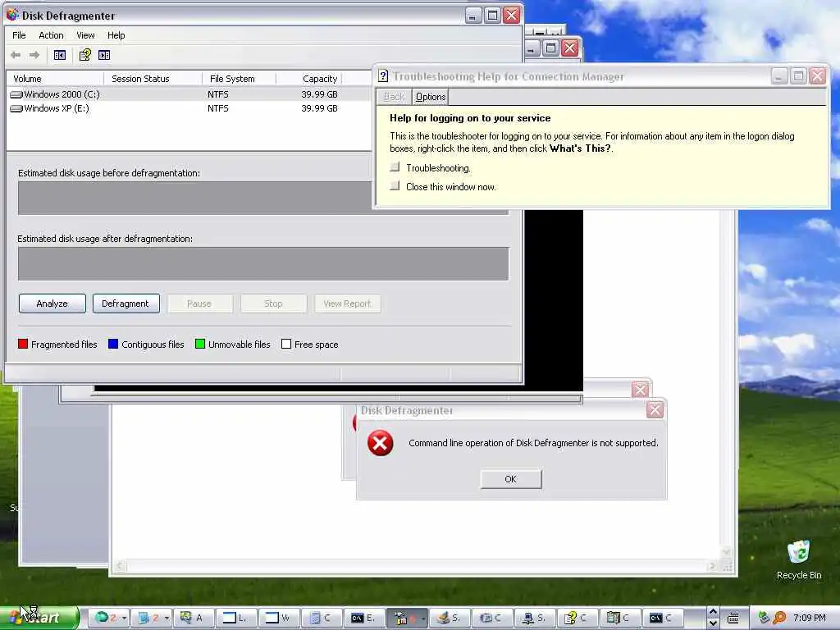Sort by the Capacity column header
The width and height of the screenshot is (840, 630).
click(x=309, y=79)
